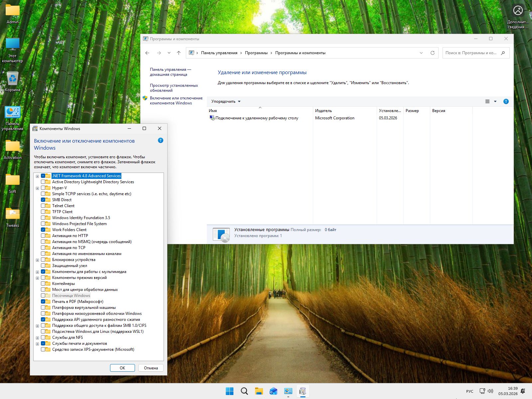Click the blue help icon in Windows Components dialog
This screenshot has width=532, height=399.
tap(161, 141)
